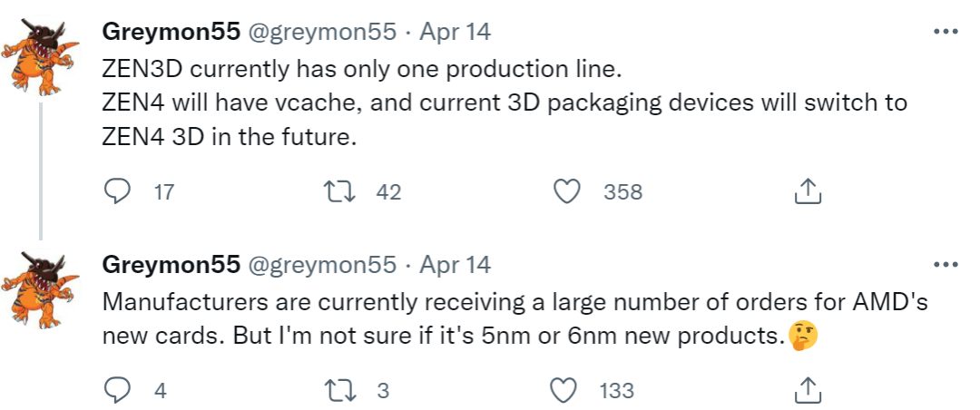Share the ZEN3D production line tweet
980x410 pixels.
pos(807,191)
